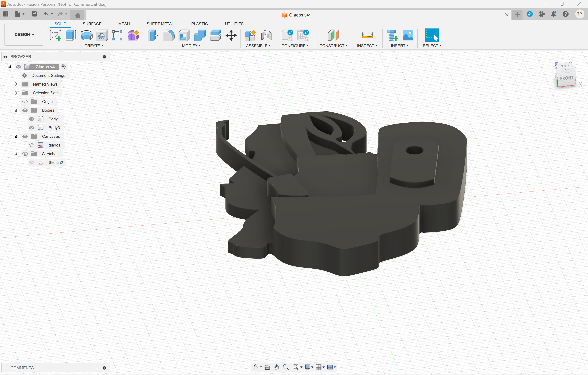588x375 pixels.
Task: Click the New Component icon
Action: pos(250,35)
